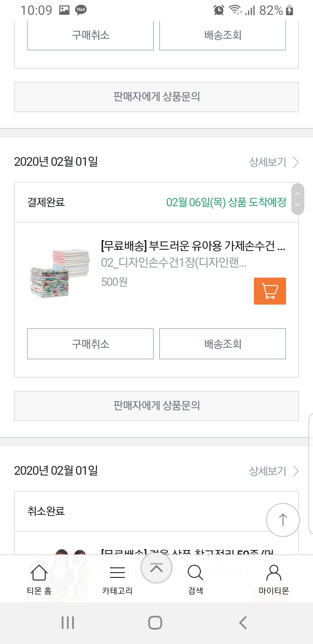Screen dimensions: 313x644
Task: Tap 판매자에게 상품문의 below handkerchief order
Action: click(x=156, y=406)
